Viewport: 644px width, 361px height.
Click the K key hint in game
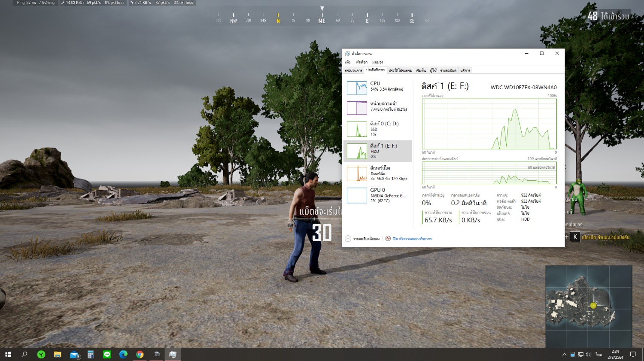click(x=575, y=237)
